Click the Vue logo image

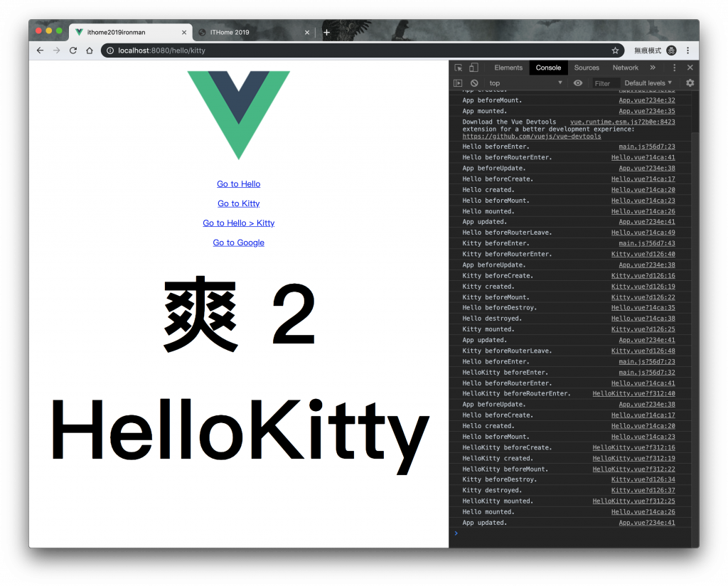[239, 115]
